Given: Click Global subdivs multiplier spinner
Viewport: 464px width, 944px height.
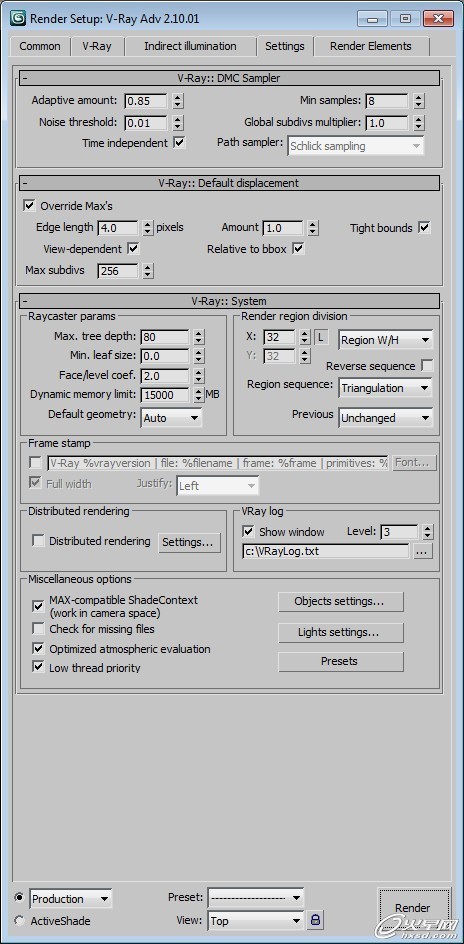Looking at the screenshot, I should point(419,123).
